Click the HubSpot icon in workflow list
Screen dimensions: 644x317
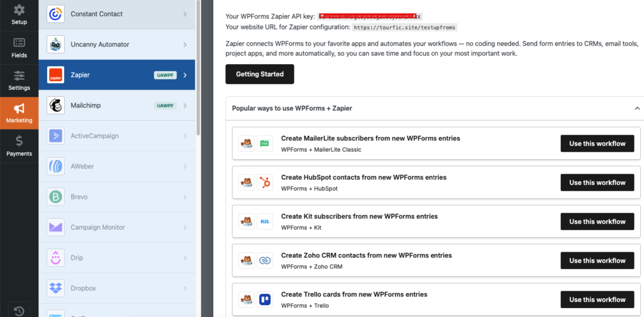pos(265,182)
